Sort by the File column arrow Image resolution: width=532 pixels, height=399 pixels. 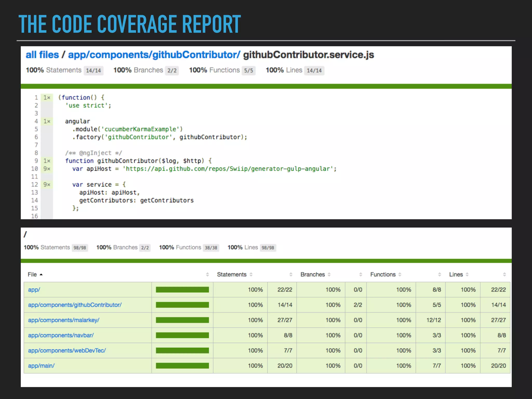click(41, 275)
